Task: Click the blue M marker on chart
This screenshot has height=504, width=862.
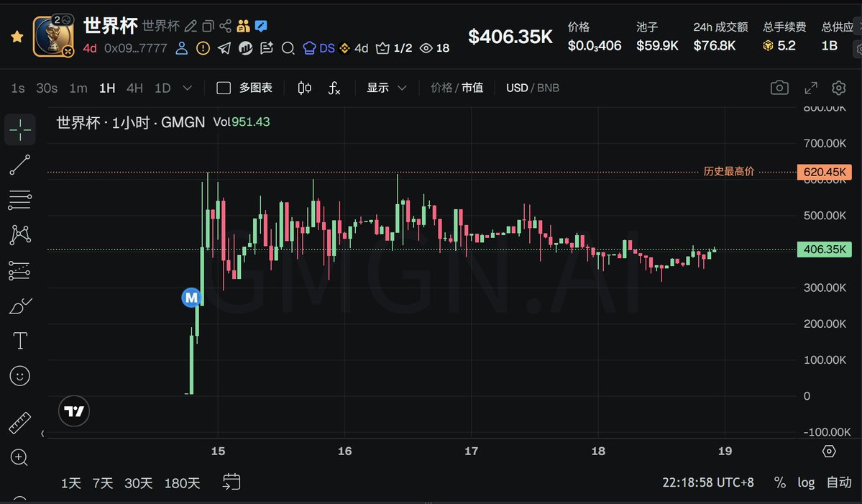Action: click(x=191, y=298)
